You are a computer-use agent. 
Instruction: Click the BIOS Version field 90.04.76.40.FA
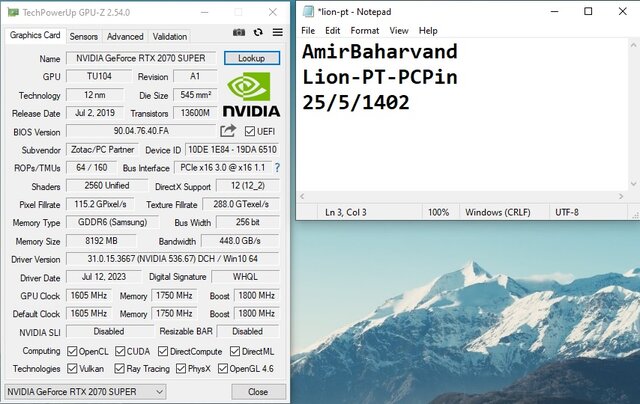(141, 131)
